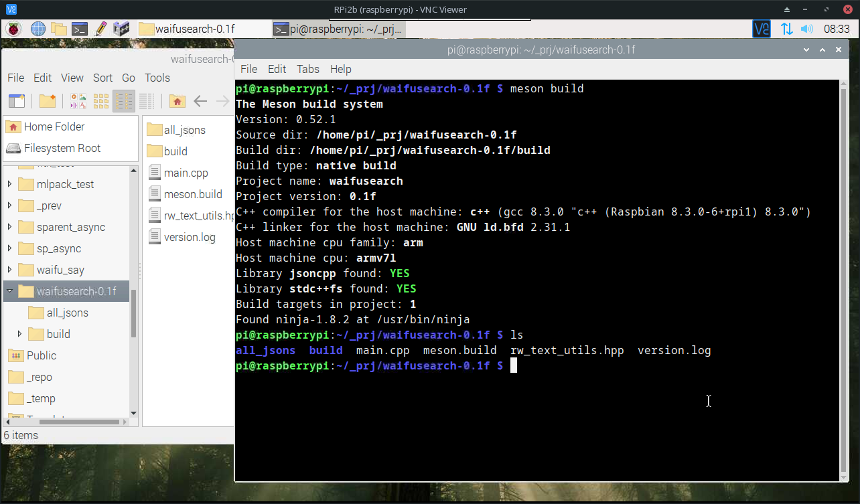Open the volume speaker tray icon
This screenshot has width=860, height=504.
(806, 29)
